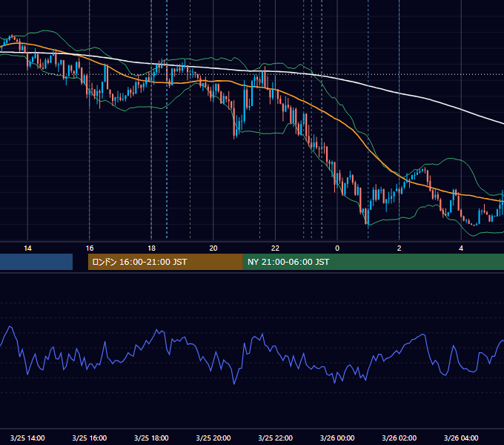Image resolution: width=504 pixels, height=445 pixels.
Task: Click the hour label 20 on price chart axis
Action: click(x=213, y=248)
